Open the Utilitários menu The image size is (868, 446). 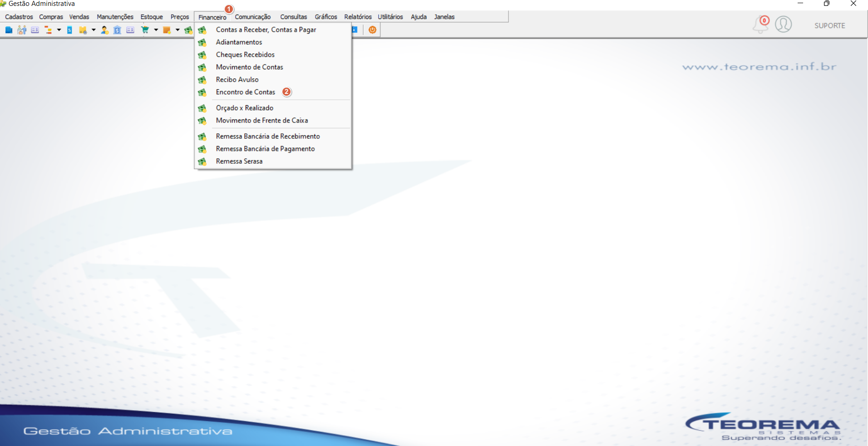390,17
